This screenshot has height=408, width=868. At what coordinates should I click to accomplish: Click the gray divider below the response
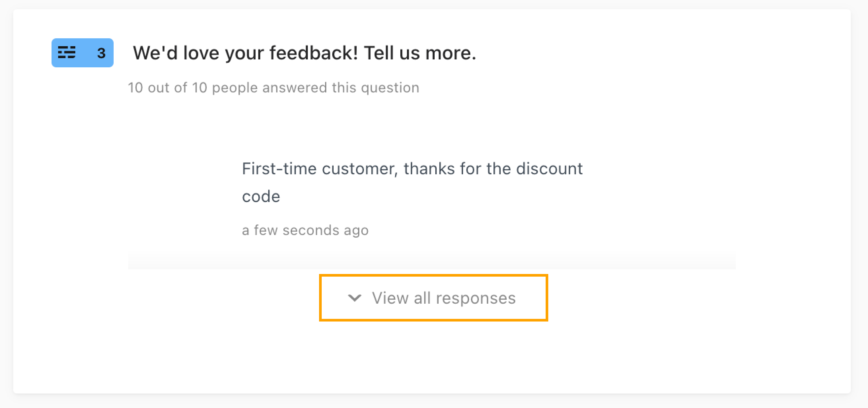coord(432,262)
